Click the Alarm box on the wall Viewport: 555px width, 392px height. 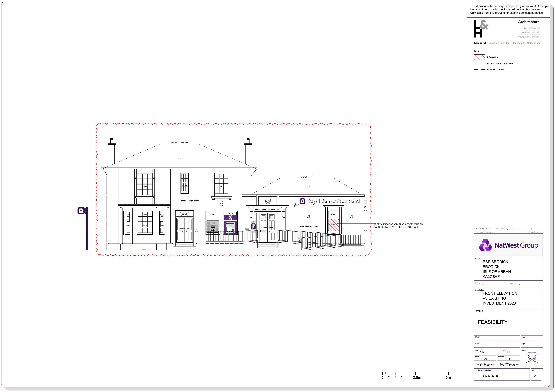point(296,206)
